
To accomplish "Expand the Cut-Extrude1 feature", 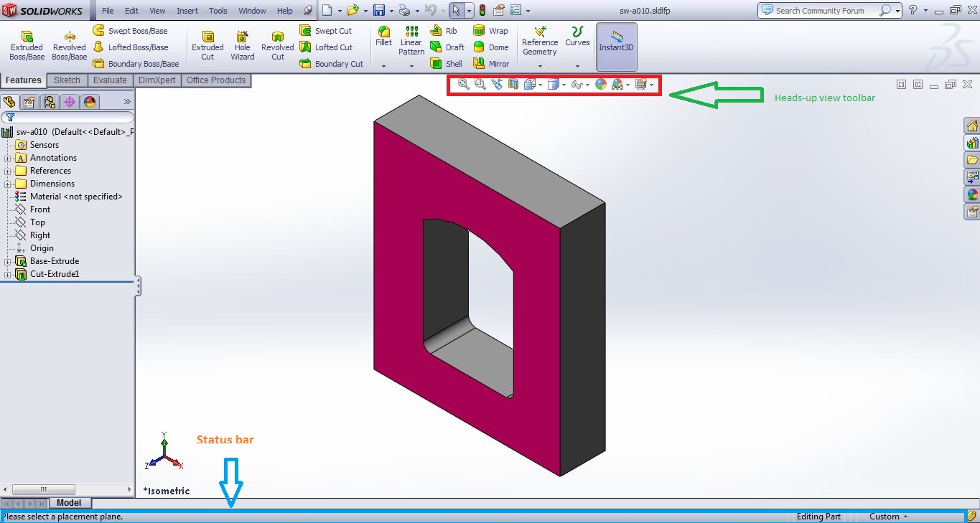I will (6, 273).
